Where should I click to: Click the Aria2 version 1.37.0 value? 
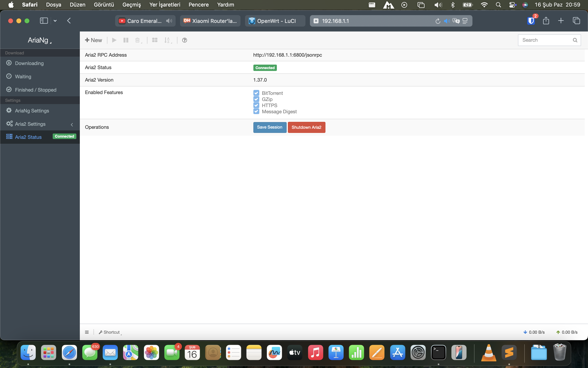pyautogui.click(x=260, y=80)
